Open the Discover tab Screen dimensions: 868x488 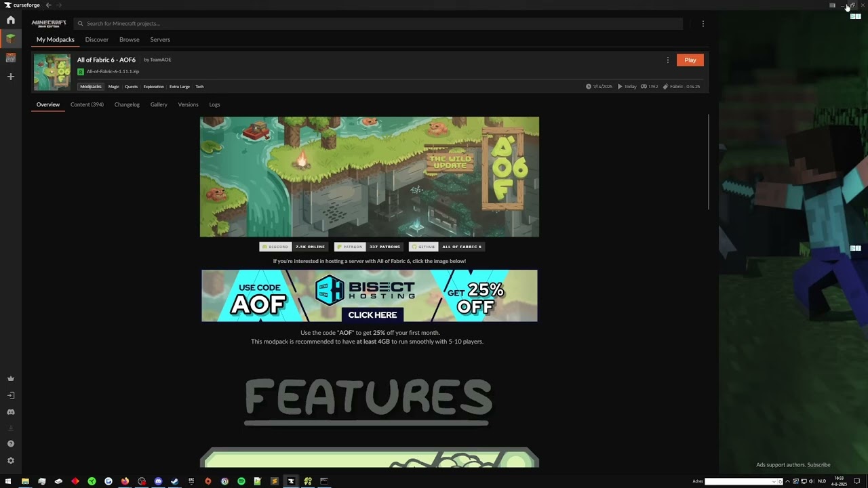(x=97, y=39)
